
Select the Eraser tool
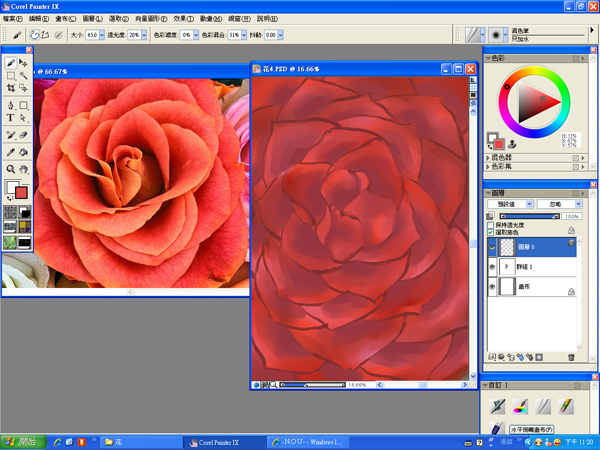click(x=24, y=134)
